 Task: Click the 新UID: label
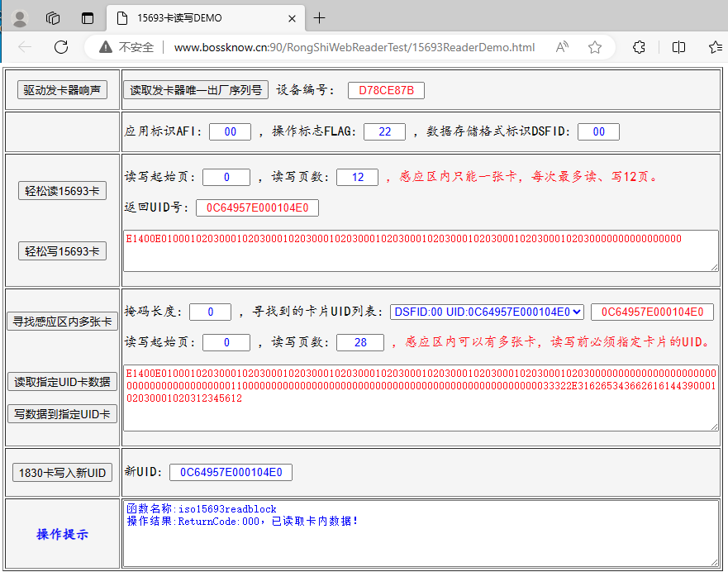pyautogui.click(x=144, y=472)
